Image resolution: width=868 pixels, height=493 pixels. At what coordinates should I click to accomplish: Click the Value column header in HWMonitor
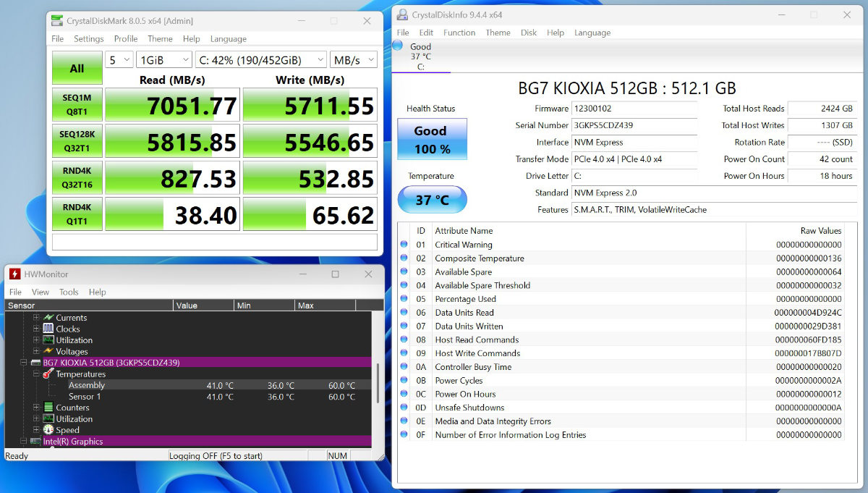click(204, 306)
